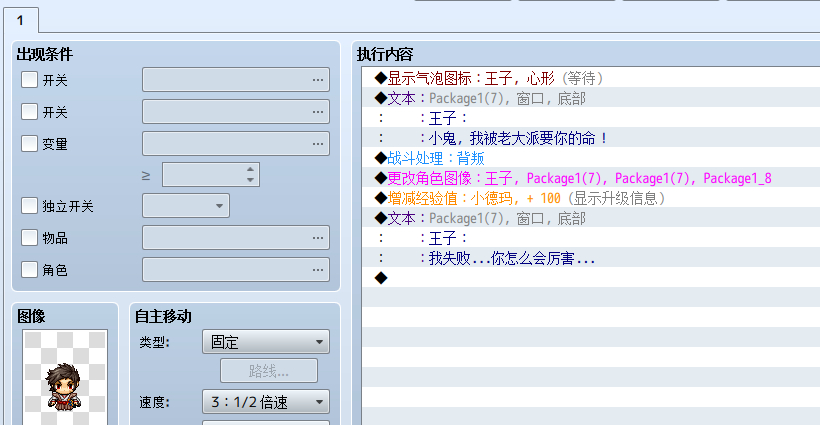Open the first 开关 selection field
820x425 pixels.
236,80
